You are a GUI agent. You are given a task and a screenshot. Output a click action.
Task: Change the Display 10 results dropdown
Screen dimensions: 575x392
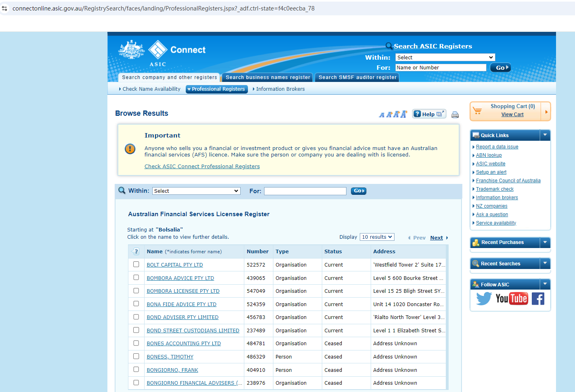(377, 237)
